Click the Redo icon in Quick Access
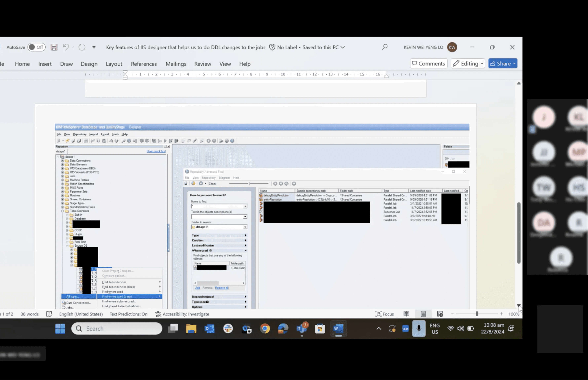Viewport: 588px width, 380px height. [x=82, y=47]
